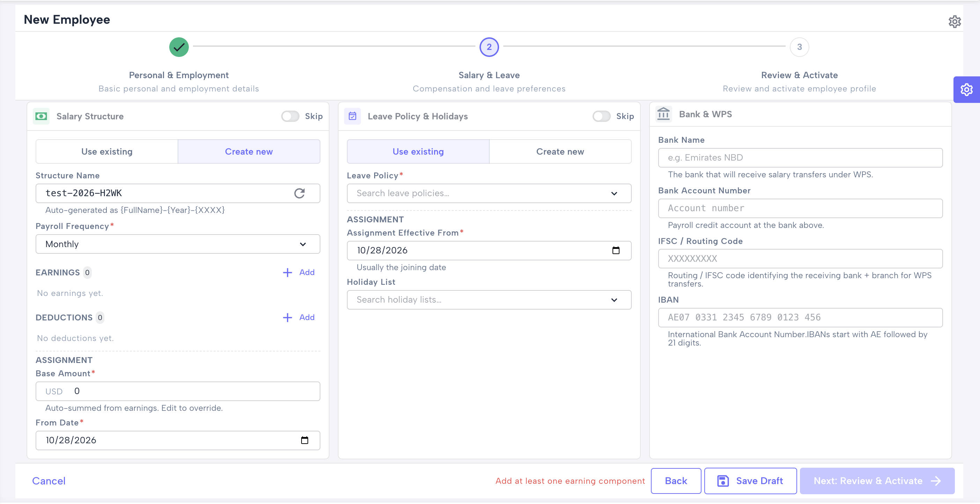Click the Cancel link

click(49, 481)
